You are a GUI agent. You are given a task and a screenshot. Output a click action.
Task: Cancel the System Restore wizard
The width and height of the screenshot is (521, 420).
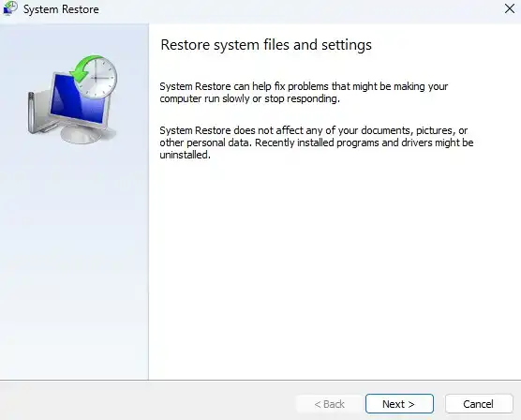479,404
